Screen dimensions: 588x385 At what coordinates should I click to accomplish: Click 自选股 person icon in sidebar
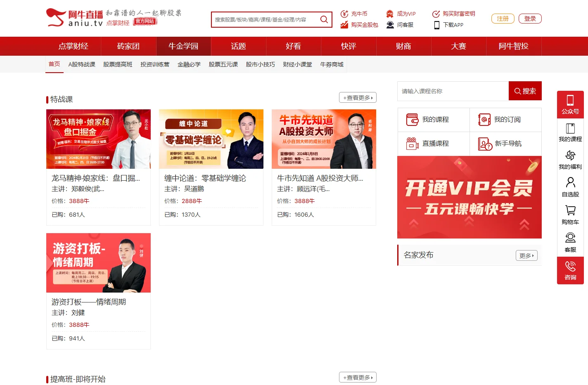[x=570, y=182]
